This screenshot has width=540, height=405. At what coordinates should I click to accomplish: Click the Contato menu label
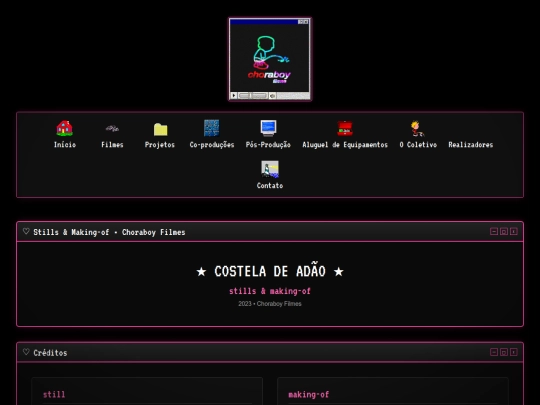270,186
